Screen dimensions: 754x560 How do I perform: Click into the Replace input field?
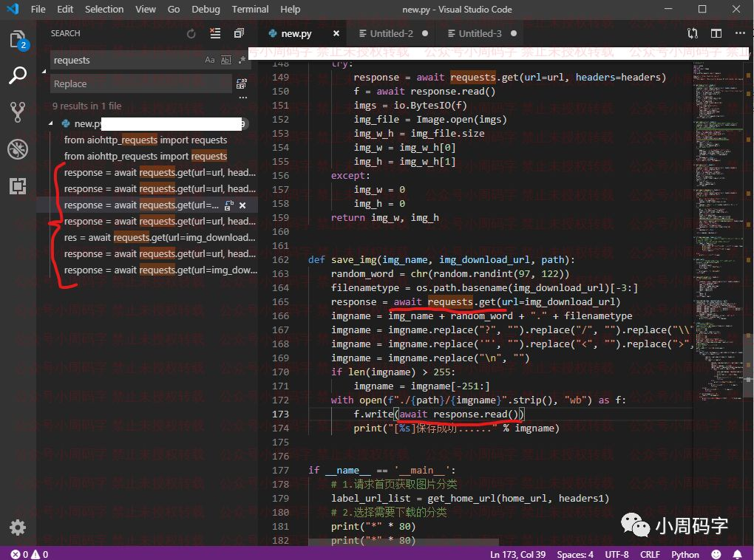[140, 84]
